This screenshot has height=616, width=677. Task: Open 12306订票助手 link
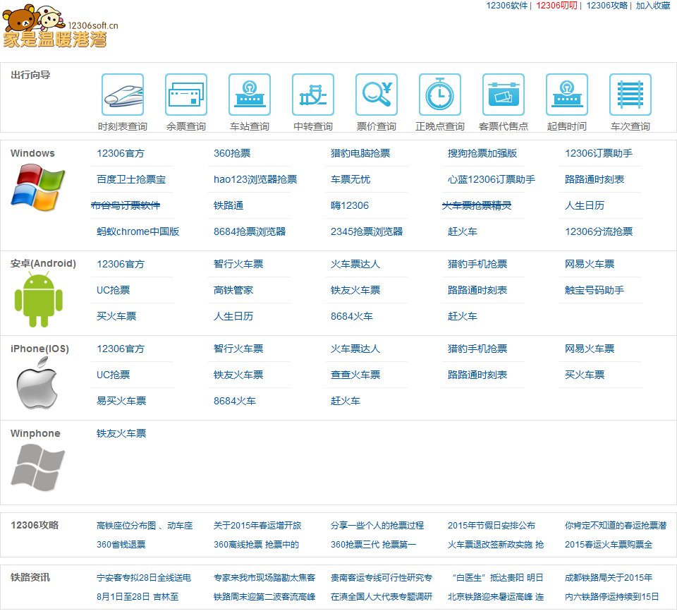coord(599,153)
